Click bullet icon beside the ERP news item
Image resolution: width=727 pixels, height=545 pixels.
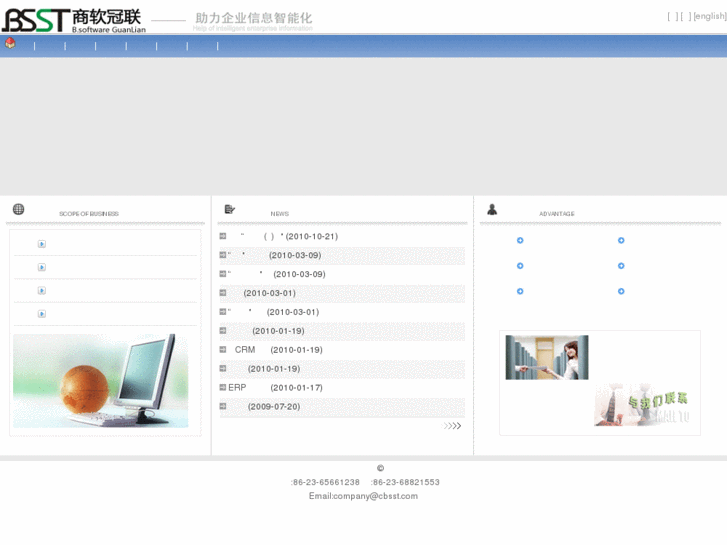point(223,387)
